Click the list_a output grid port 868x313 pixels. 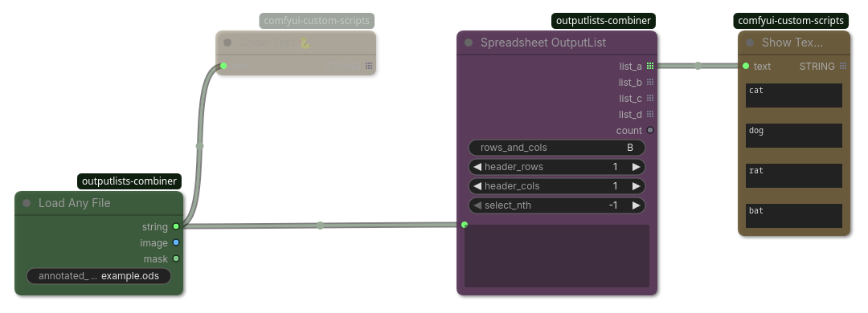tap(650, 66)
